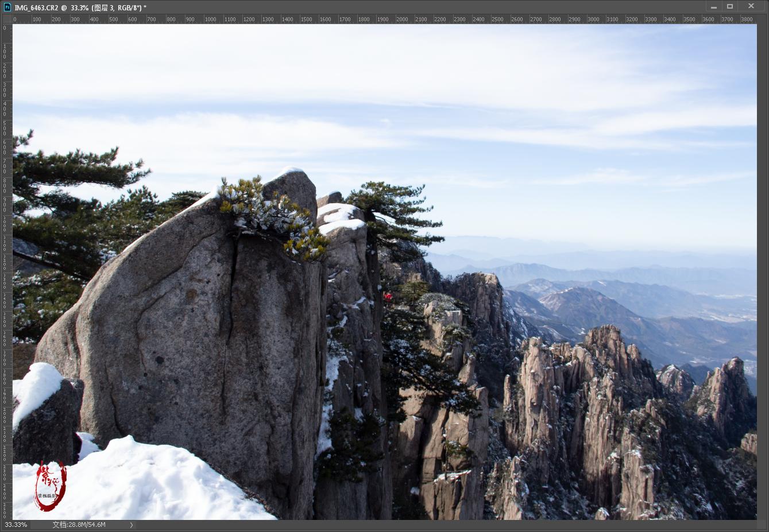Minimize the IMG_6463.CR2 document window
The width and height of the screenshot is (769, 532).
(x=714, y=7)
